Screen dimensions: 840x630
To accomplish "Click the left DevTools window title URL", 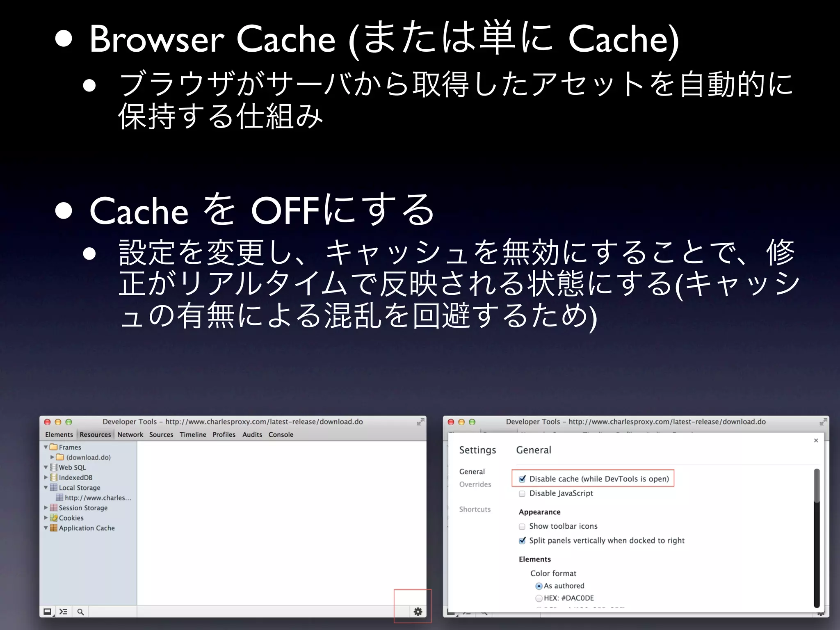I will pyautogui.click(x=264, y=422).
